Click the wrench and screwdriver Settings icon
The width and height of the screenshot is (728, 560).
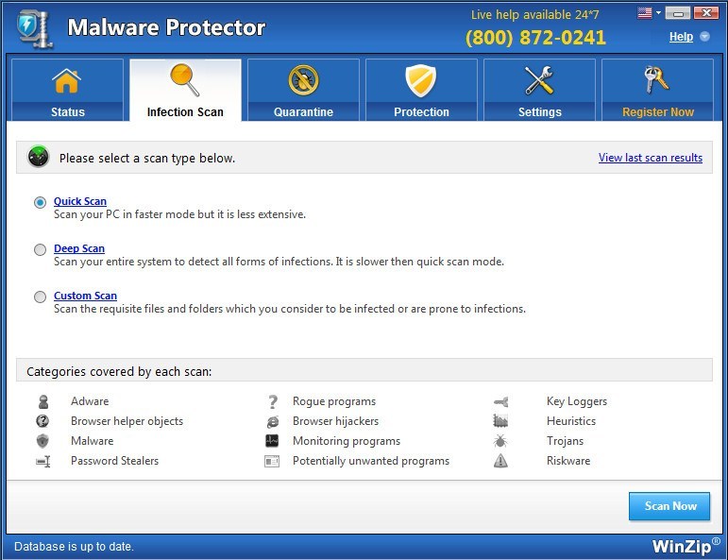(x=539, y=81)
